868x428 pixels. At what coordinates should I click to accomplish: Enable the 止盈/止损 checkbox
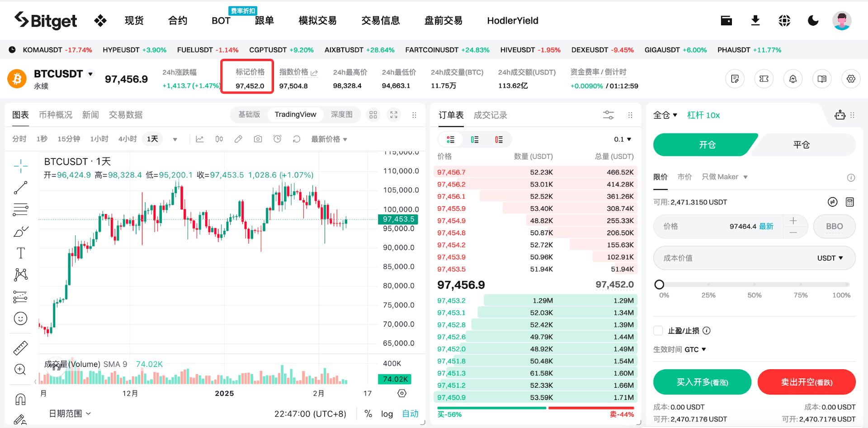[658, 331]
